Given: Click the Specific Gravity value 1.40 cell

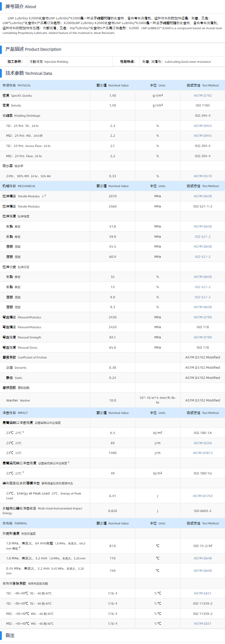Looking at the screenshot, I should 112,96.
